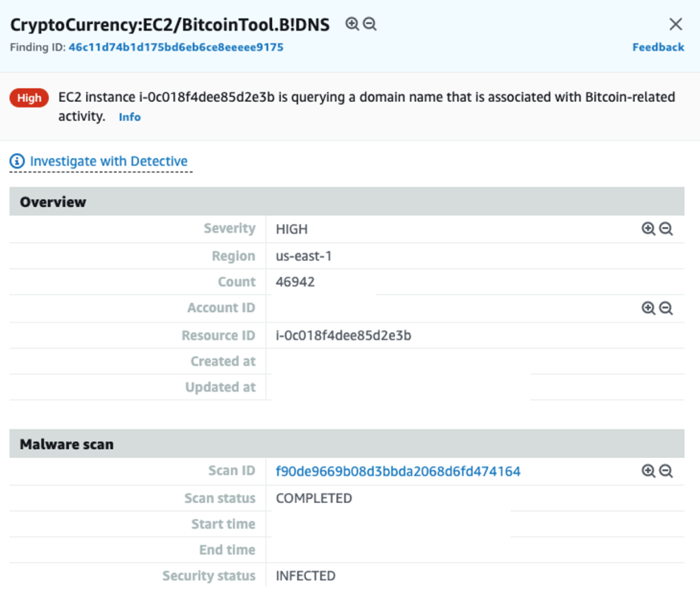Zoom in on the Account ID row

[648, 308]
